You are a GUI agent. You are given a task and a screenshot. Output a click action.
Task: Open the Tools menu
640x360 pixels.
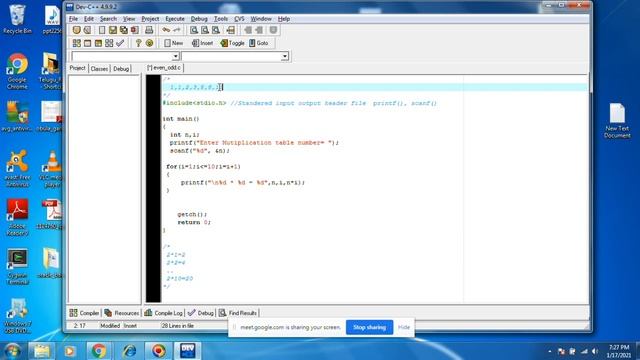coord(221,19)
